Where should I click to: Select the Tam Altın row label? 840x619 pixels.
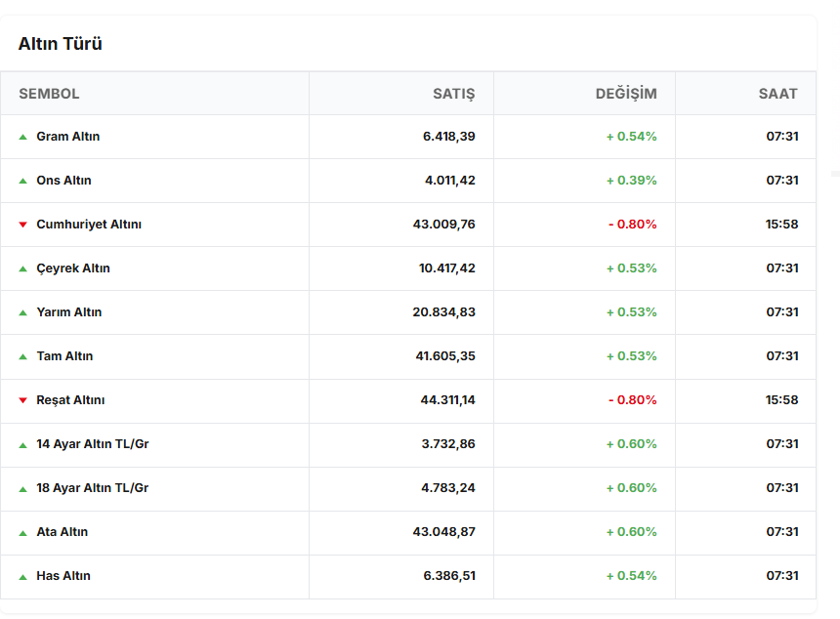tap(64, 356)
